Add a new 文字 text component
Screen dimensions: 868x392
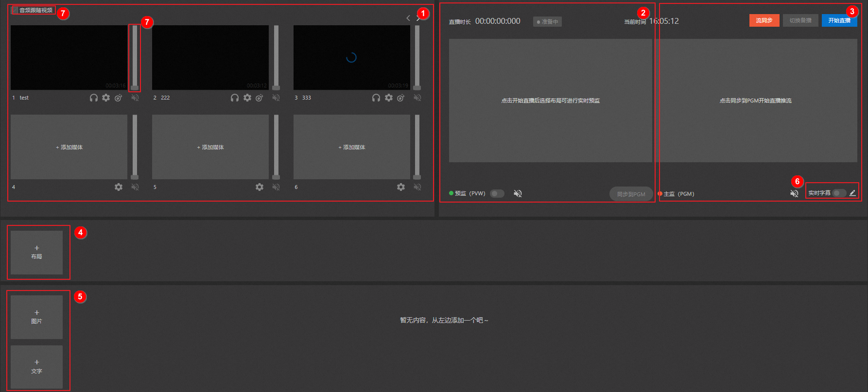tap(37, 367)
